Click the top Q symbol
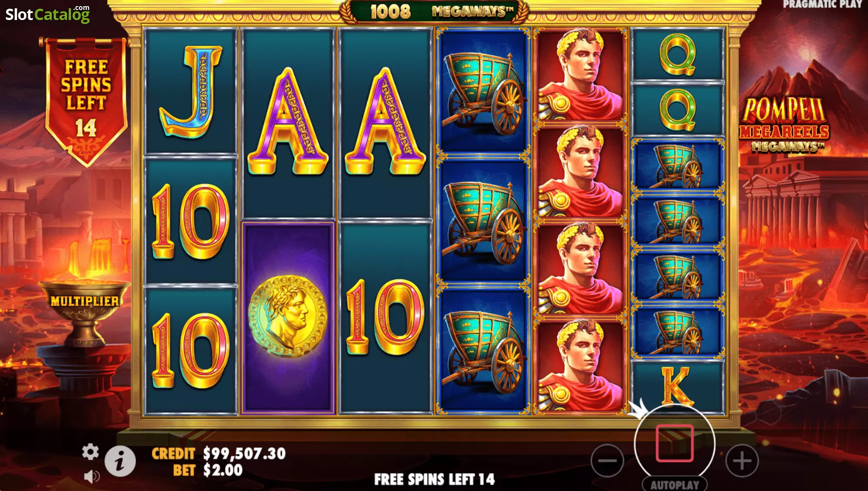The image size is (868, 491). (678, 54)
